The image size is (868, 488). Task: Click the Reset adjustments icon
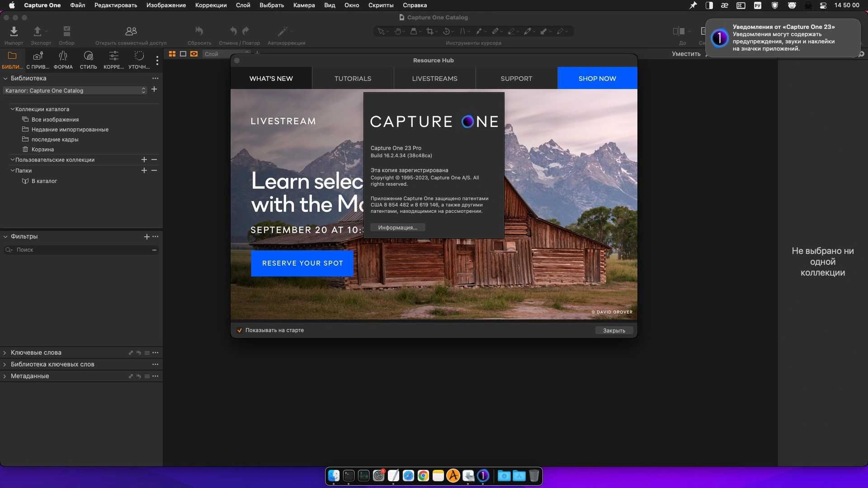pyautogui.click(x=199, y=32)
